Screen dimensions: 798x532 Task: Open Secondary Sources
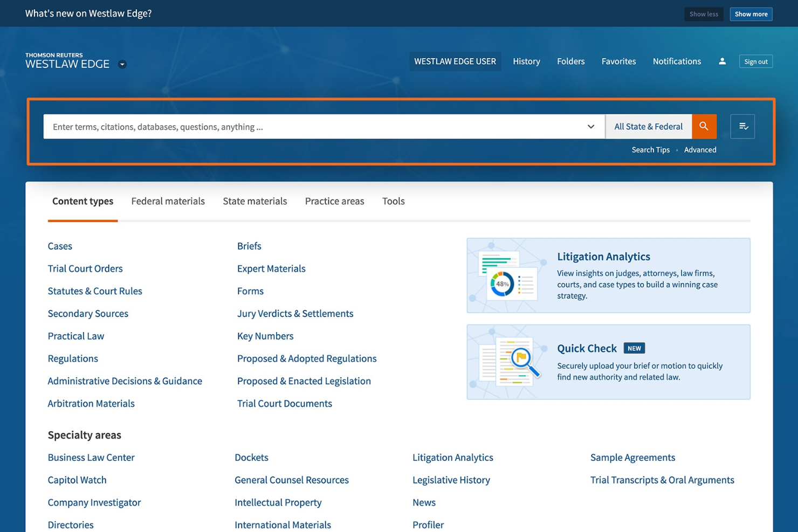click(88, 314)
